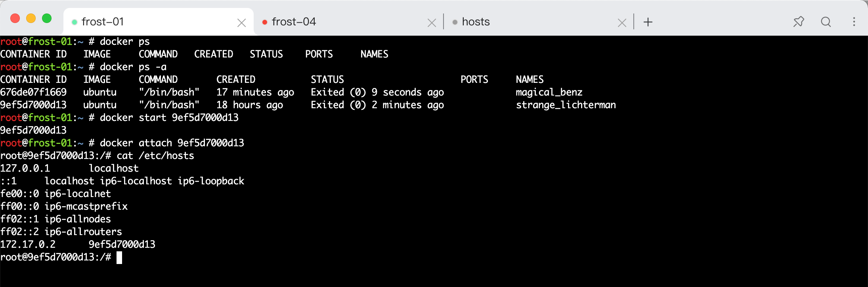This screenshot has width=868, height=287.
Task: Close the frost-04 tab
Action: (432, 23)
